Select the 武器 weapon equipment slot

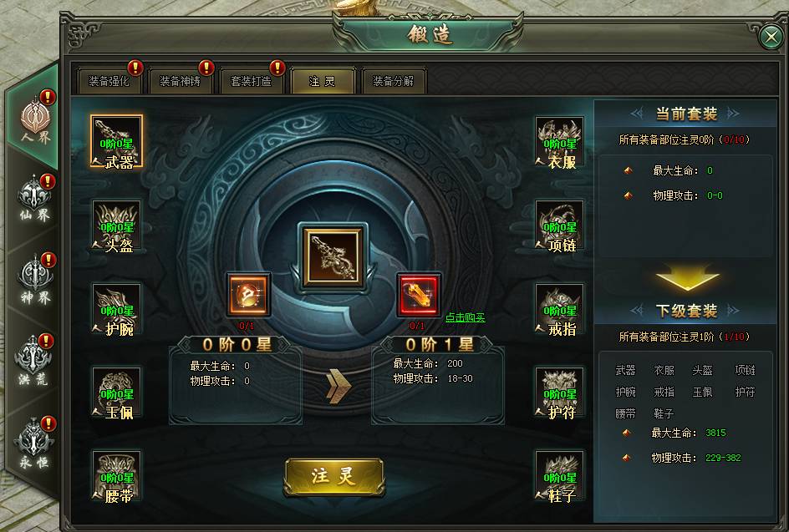coord(117,141)
